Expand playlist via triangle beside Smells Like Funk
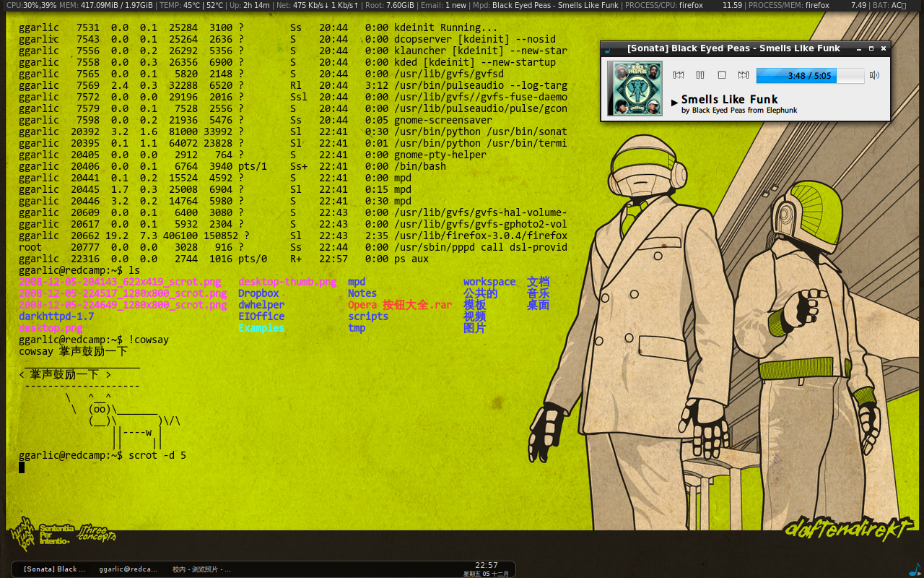924x578 pixels. 674,102
